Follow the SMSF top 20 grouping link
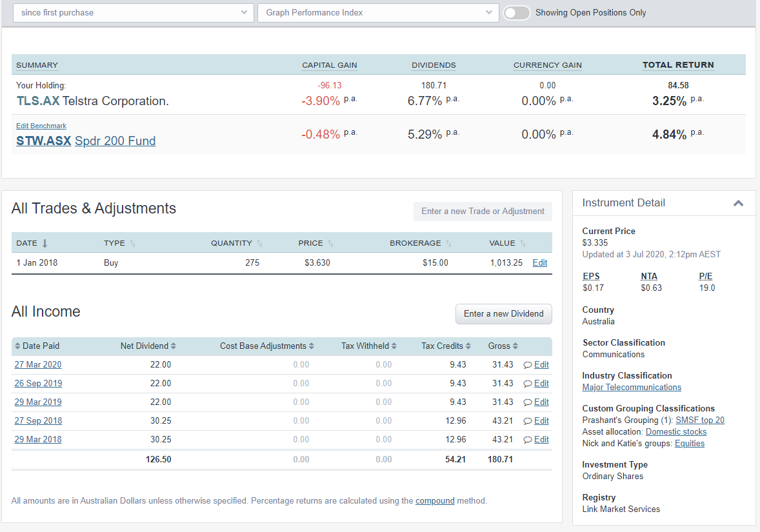Screen dimensions: 760x532 point(699,420)
